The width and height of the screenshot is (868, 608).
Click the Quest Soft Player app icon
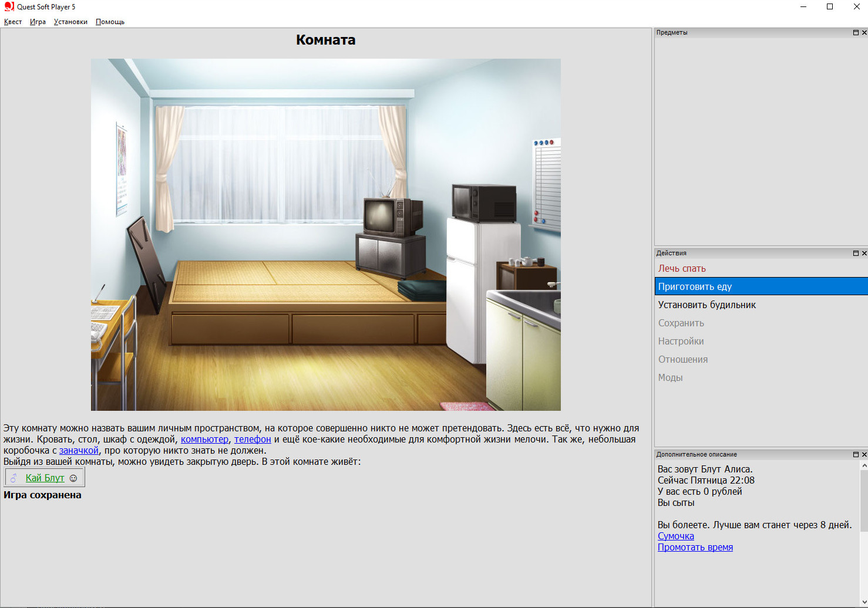tap(9, 6)
